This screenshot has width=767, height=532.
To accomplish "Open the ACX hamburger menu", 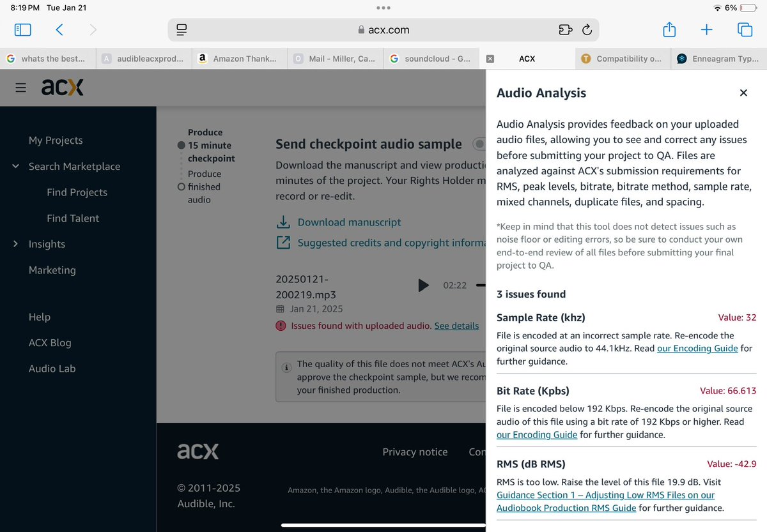I will 21,87.
